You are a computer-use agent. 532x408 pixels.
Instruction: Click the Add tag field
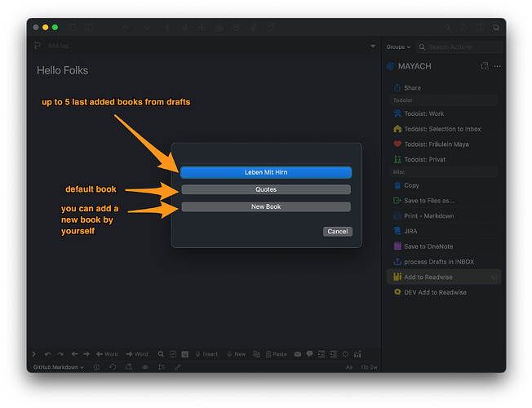coord(60,46)
